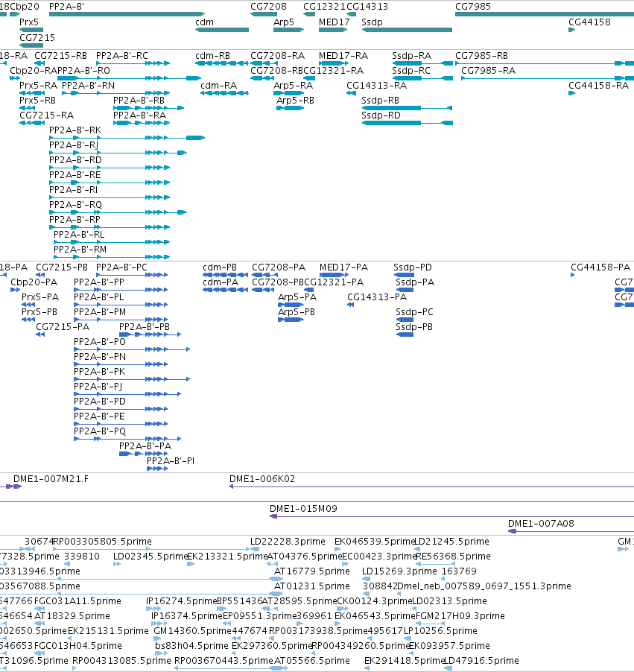Select protein MED17-PA
This screenshot has width=634, height=672.
coord(335,275)
